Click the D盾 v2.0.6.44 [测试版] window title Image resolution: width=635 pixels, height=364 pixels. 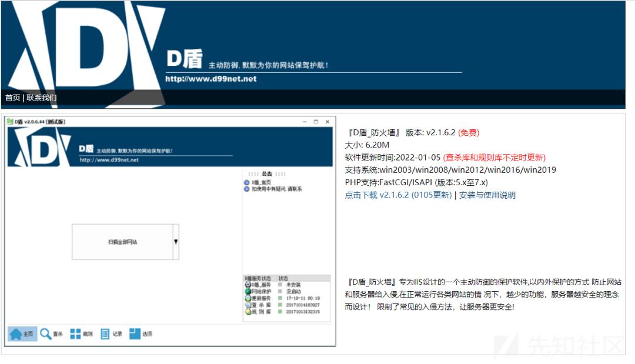coord(40,122)
